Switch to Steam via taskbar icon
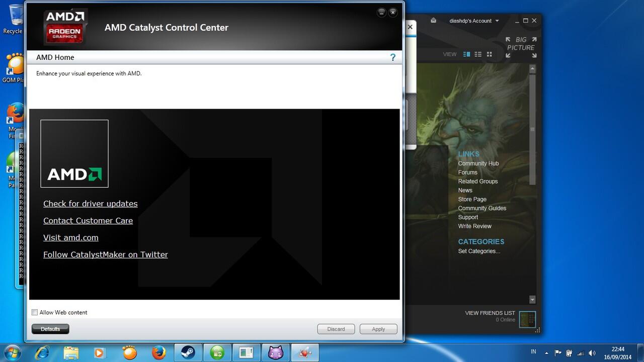The image size is (644, 362). pos(188,352)
